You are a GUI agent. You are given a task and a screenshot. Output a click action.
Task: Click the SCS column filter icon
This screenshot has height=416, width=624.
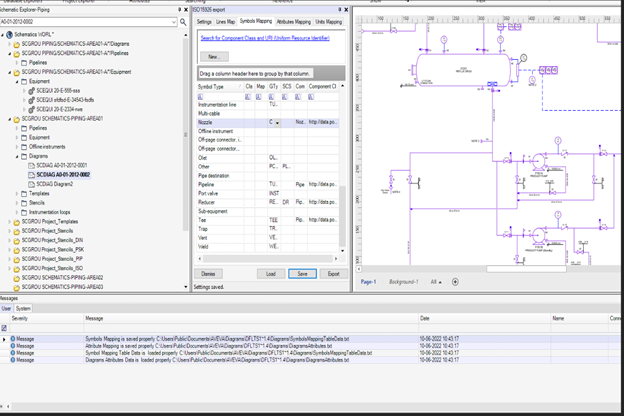[285, 97]
